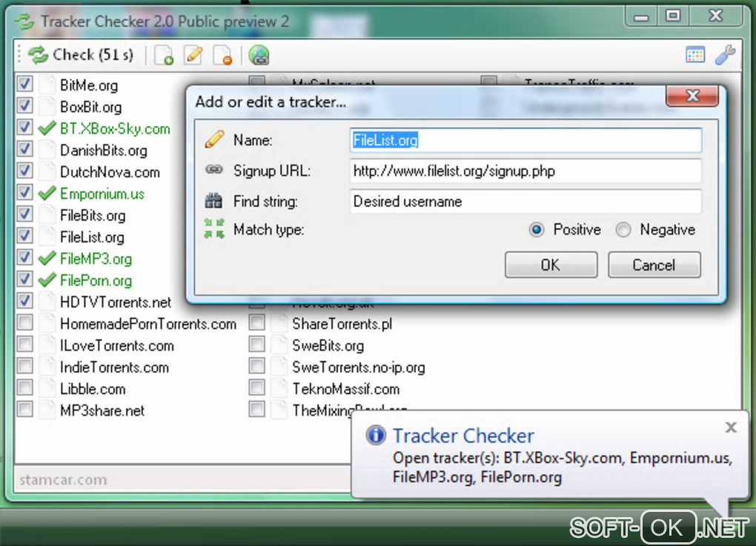Check the ILoveTorrents.com checkbox
This screenshot has height=546, width=756.
point(24,345)
